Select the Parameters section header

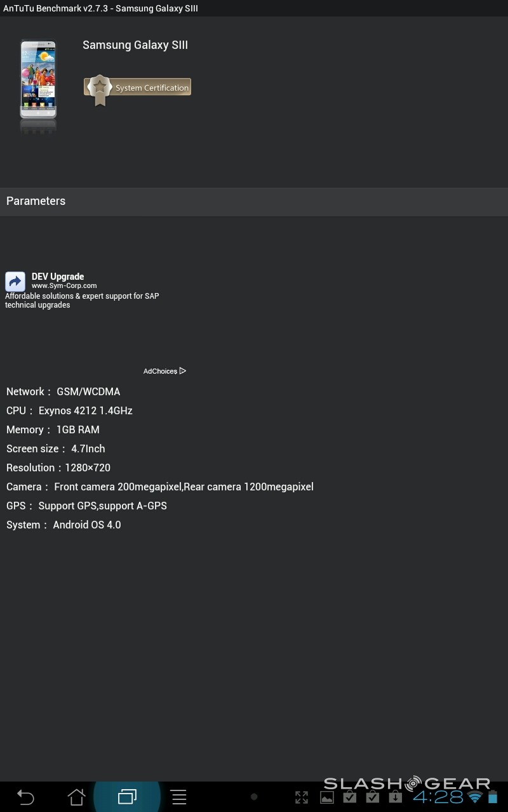pyautogui.click(x=36, y=201)
